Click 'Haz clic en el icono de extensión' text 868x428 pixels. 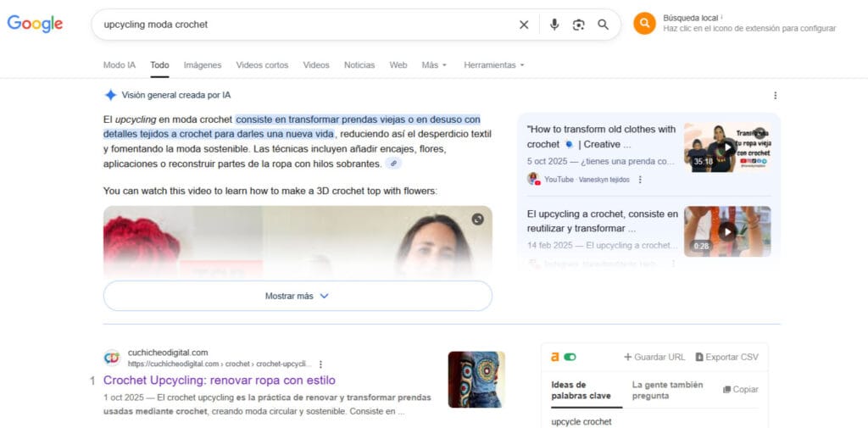pos(749,28)
